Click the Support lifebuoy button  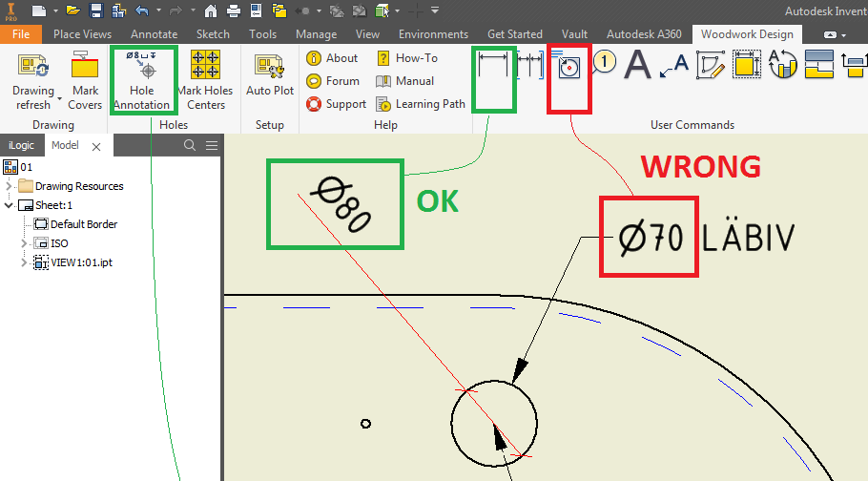pyautogui.click(x=336, y=104)
